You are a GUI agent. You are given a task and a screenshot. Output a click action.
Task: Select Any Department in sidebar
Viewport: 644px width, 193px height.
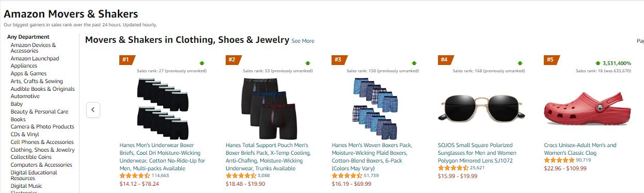[x=28, y=37]
